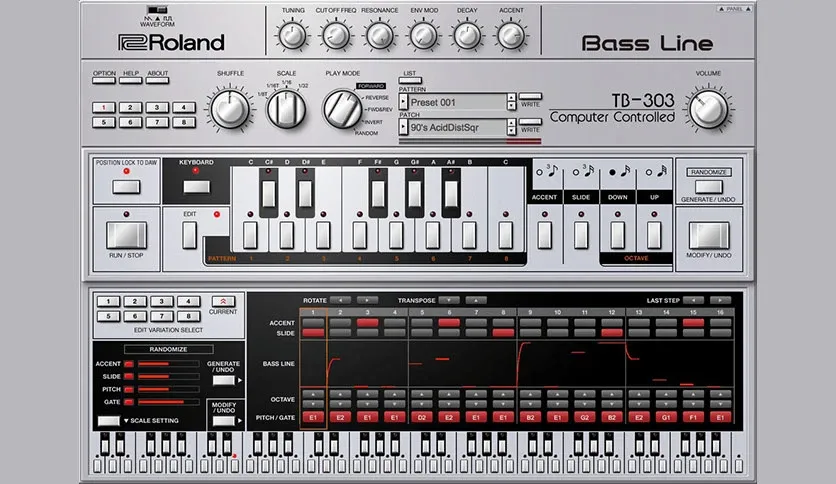
Task: Click the D# black key button
Action: (305, 195)
